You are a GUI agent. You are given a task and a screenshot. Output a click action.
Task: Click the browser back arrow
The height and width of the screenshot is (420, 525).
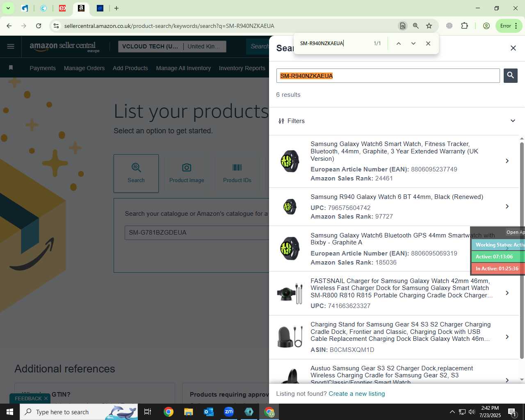tap(9, 26)
